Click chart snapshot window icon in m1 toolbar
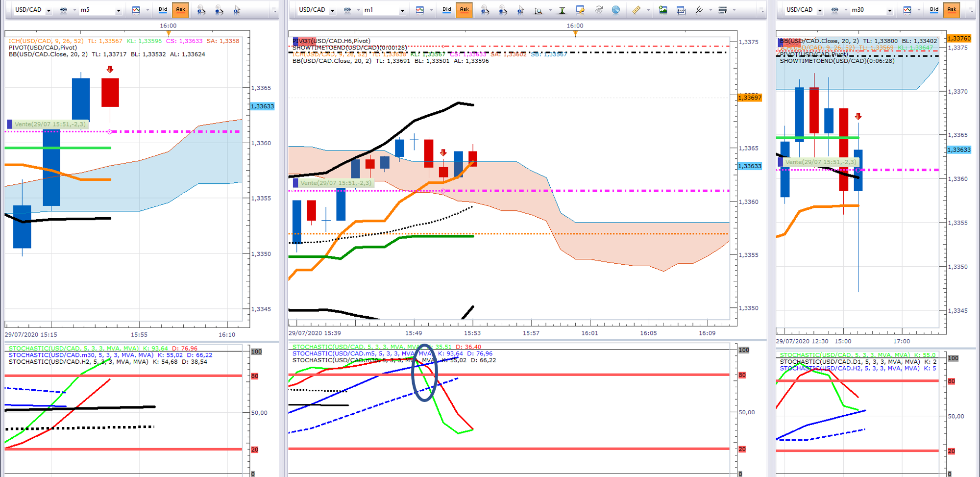 click(x=681, y=10)
